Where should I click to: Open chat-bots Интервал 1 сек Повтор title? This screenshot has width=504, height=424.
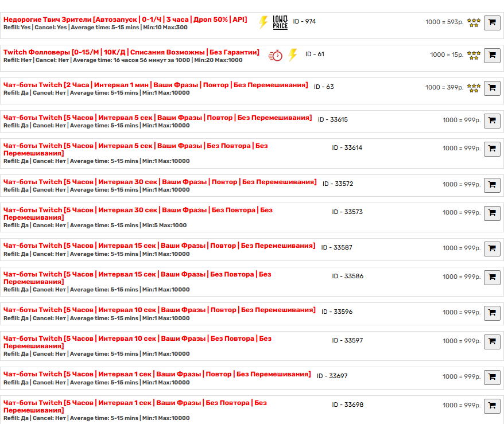pyautogui.click(x=157, y=374)
